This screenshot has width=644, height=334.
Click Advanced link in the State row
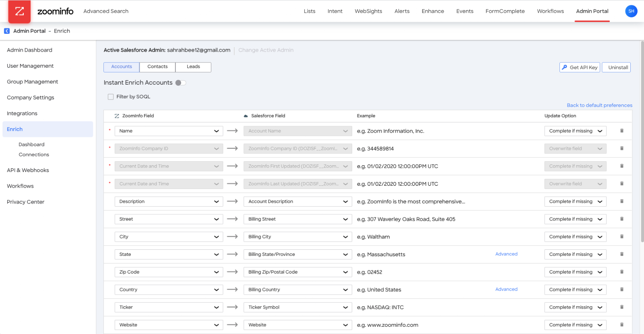(x=506, y=254)
